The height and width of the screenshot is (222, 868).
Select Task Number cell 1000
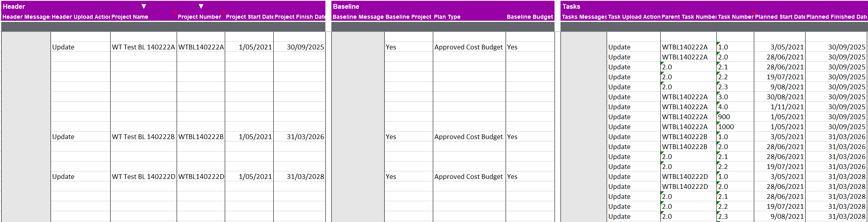pos(736,127)
